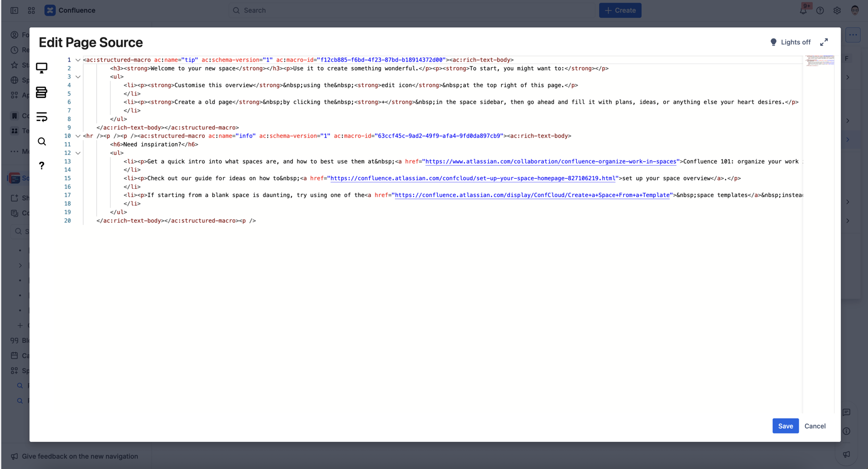Click the announcement icon at bottom right rail
Image resolution: width=868 pixels, height=469 pixels.
[847, 454]
